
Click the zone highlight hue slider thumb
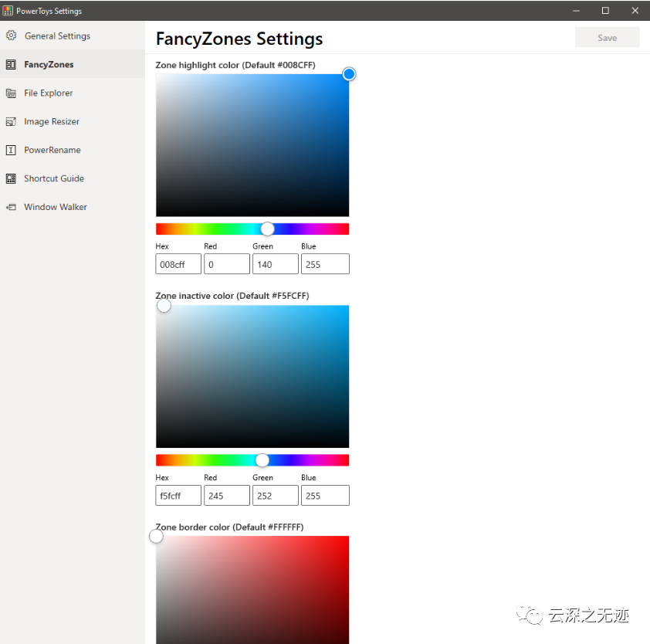coord(267,229)
